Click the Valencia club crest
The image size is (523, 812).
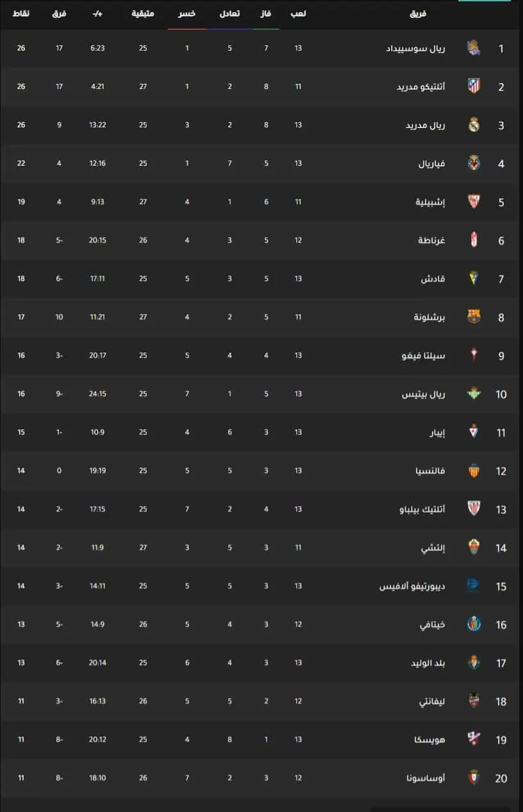474,470
